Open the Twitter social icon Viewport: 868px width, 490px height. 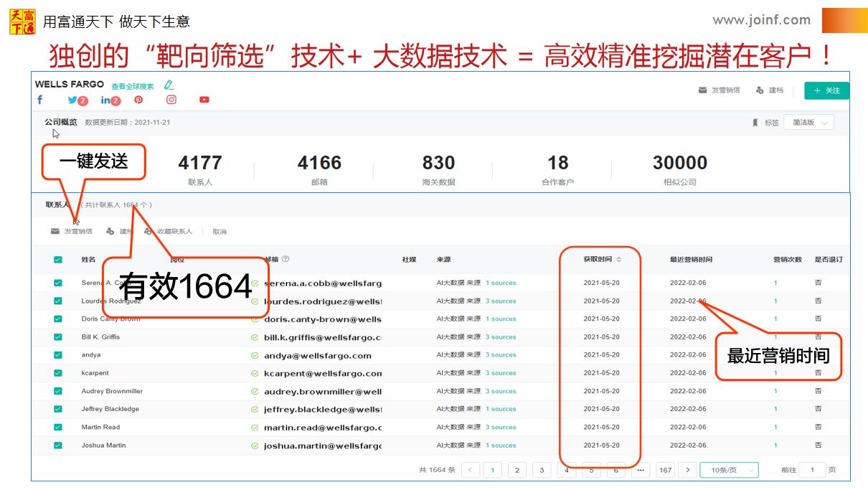coord(72,100)
